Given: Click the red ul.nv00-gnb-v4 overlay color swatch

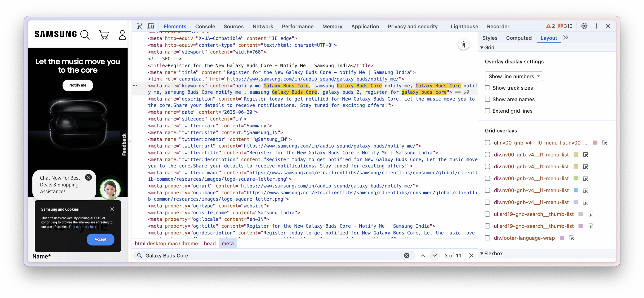Looking at the screenshot, I should pos(595,143).
